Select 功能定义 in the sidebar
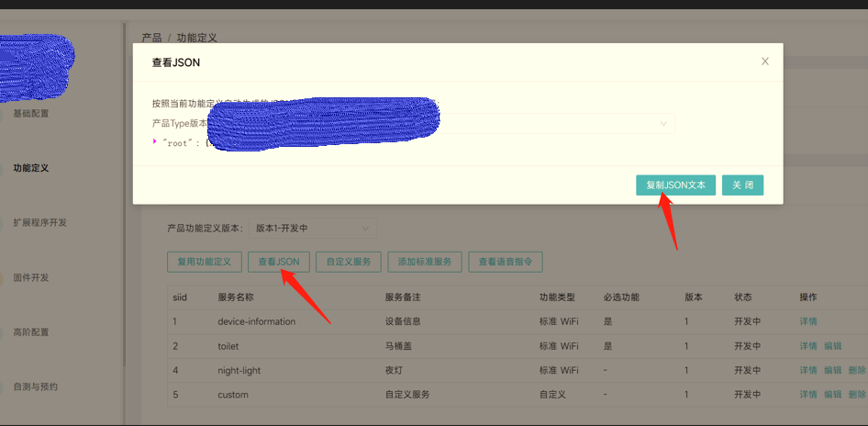Image resolution: width=868 pixels, height=426 pixels. [x=31, y=168]
